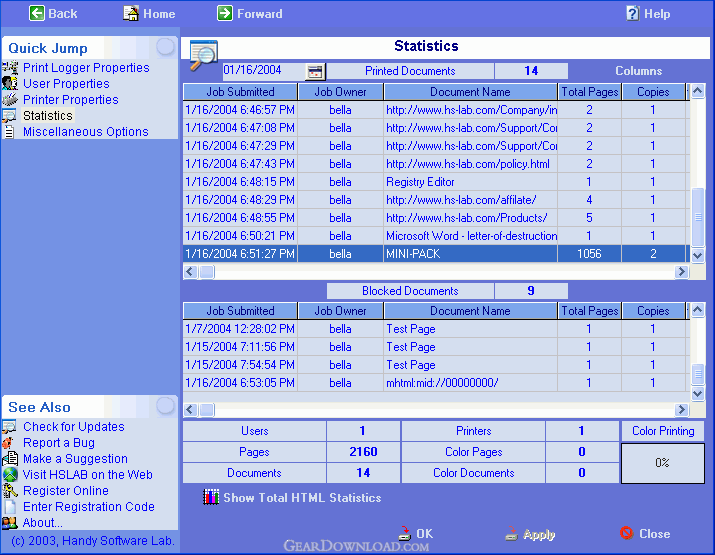
Task: Collapse the See Also panel
Action: click(x=165, y=405)
